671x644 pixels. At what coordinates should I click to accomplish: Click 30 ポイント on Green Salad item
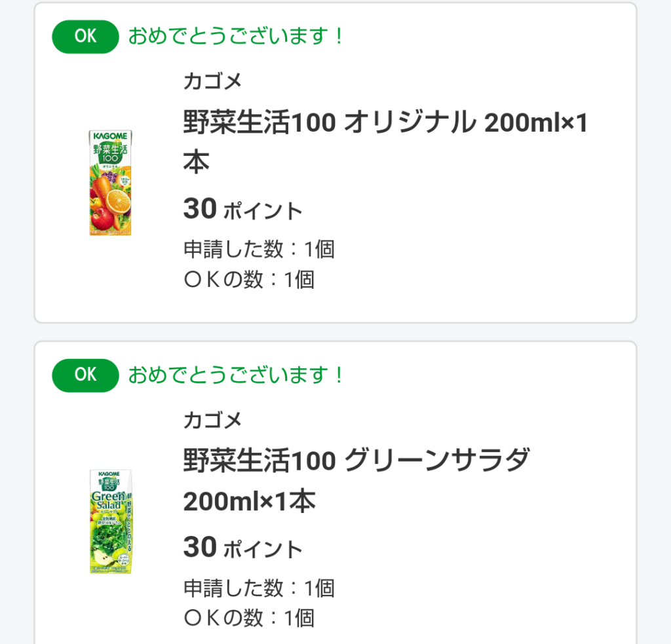tap(242, 548)
